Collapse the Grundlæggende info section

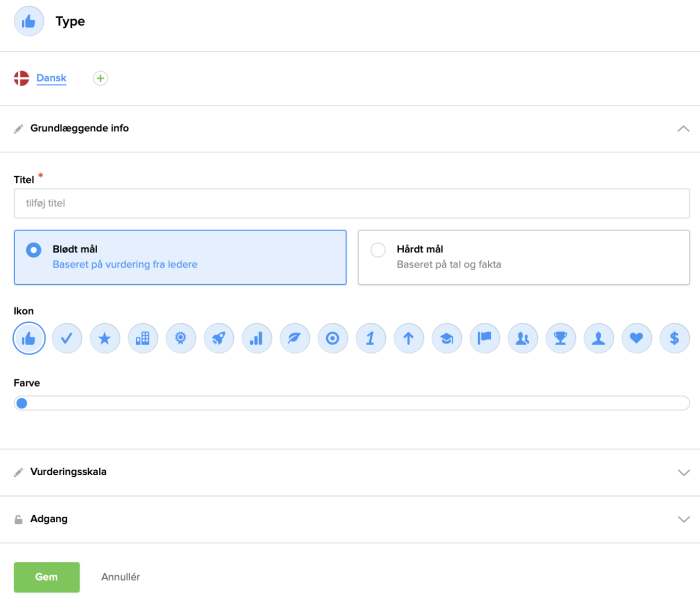pos(683,129)
